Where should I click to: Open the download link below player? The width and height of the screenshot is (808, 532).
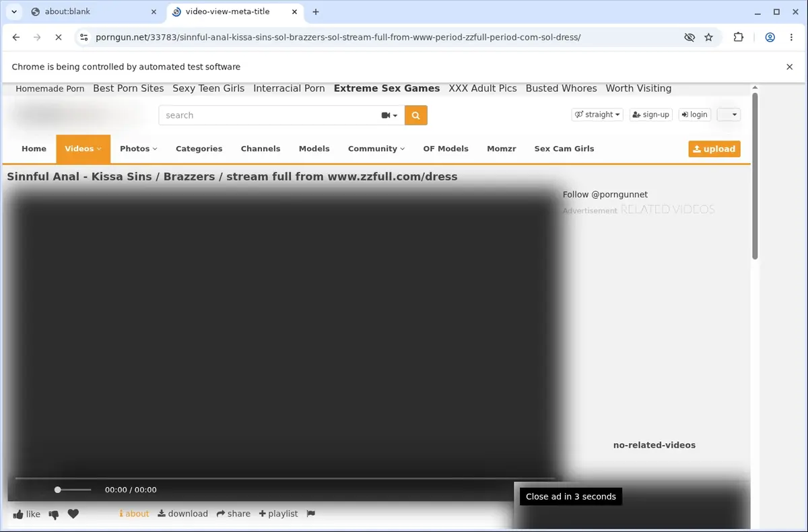coord(183,514)
